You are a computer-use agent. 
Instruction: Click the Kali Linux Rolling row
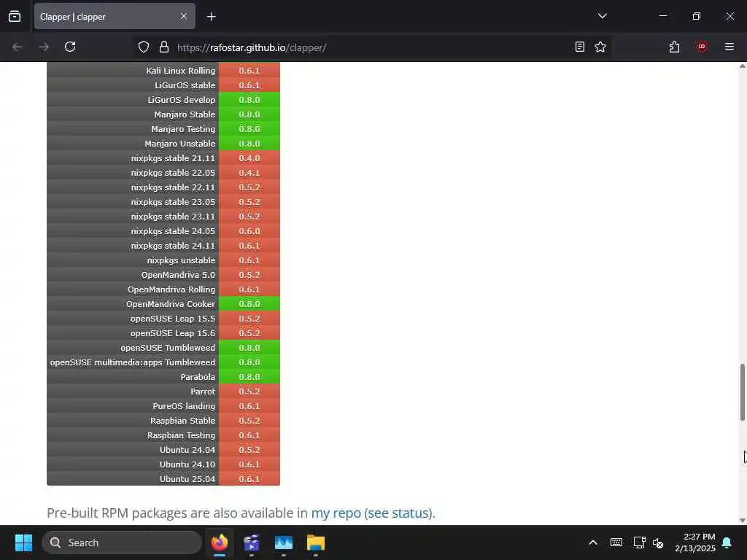point(163,71)
